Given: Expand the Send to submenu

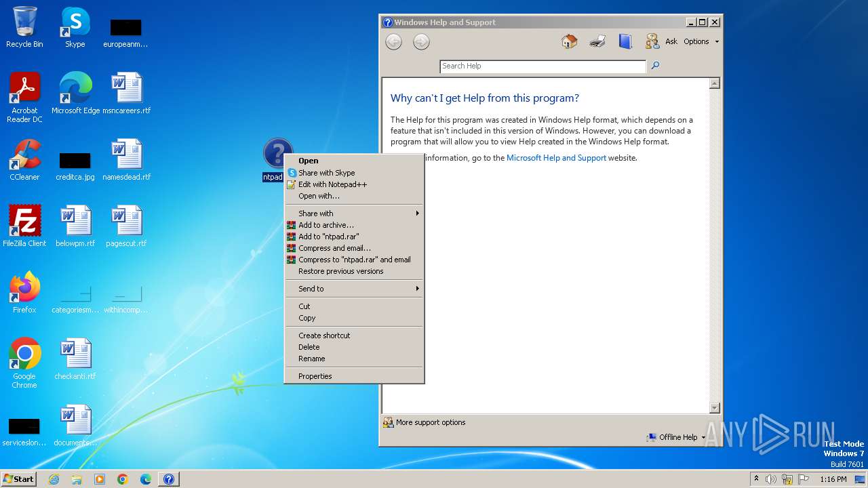Looking at the screenshot, I should tap(354, 289).
